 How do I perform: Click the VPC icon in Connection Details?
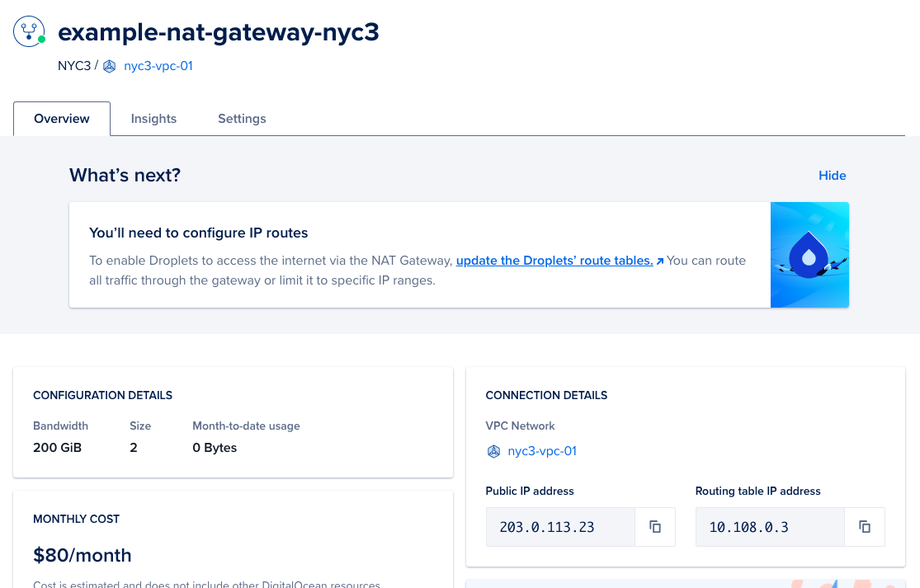(x=493, y=451)
